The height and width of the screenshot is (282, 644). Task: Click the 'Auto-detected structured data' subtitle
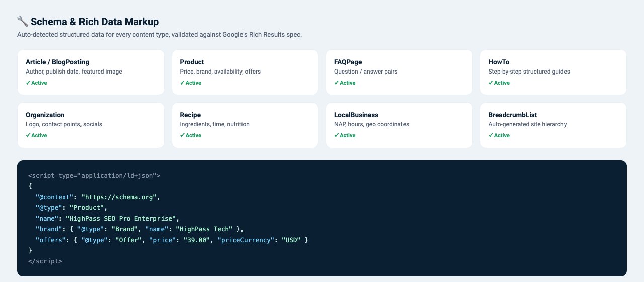(159, 35)
